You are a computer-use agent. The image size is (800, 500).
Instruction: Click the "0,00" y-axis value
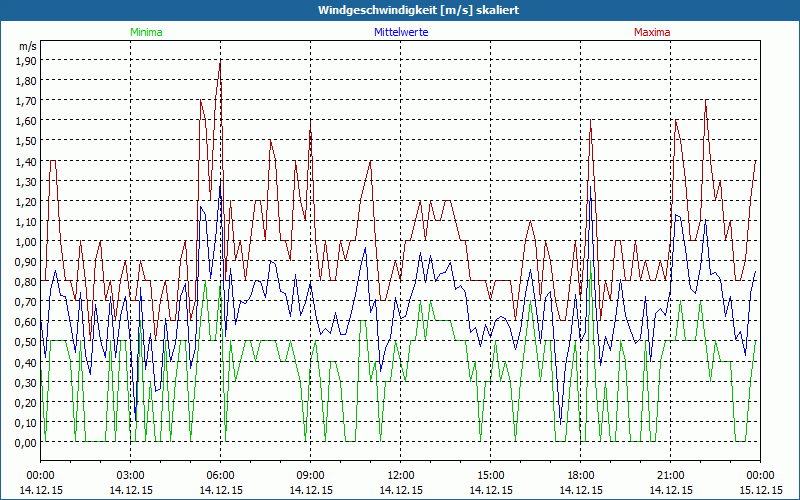click(26, 442)
